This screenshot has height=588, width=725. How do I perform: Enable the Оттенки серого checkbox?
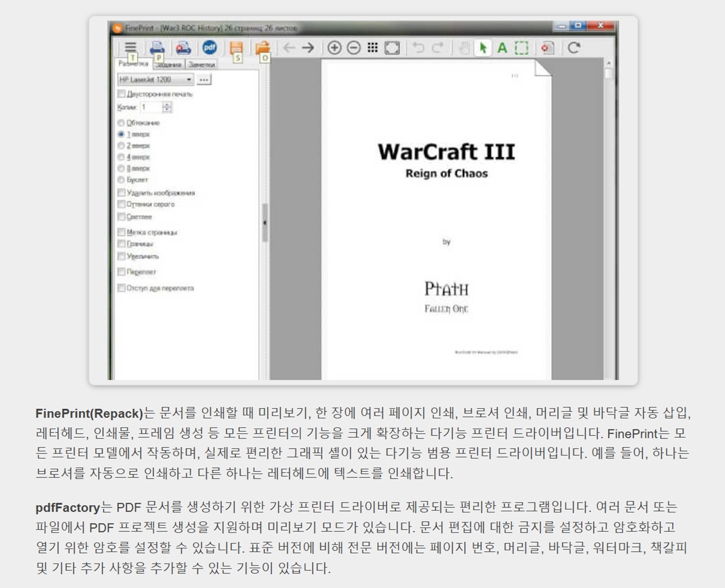(121, 204)
